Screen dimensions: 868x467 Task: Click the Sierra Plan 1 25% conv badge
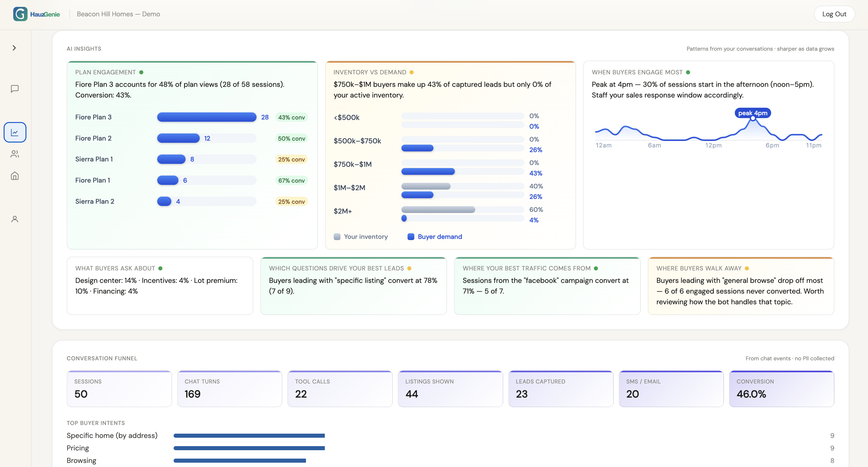pos(291,159)
